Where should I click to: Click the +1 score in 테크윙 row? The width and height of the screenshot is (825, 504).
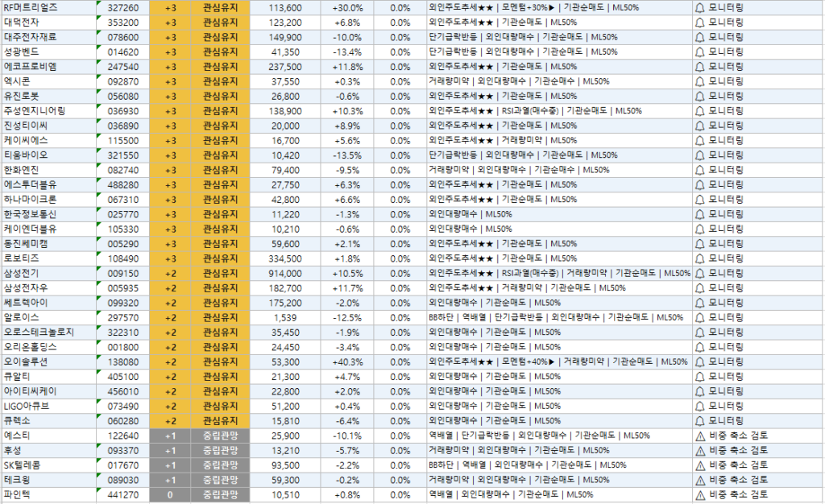coord(171,480)
